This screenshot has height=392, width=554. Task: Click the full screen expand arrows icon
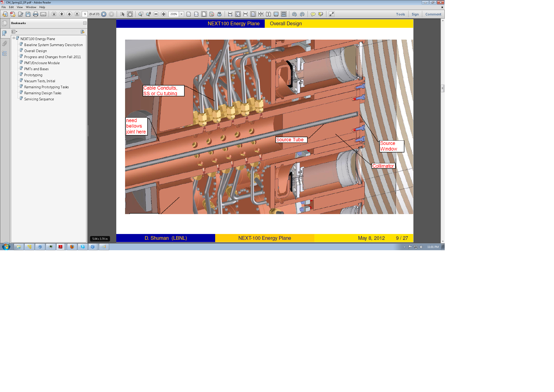tap(331, 14)
